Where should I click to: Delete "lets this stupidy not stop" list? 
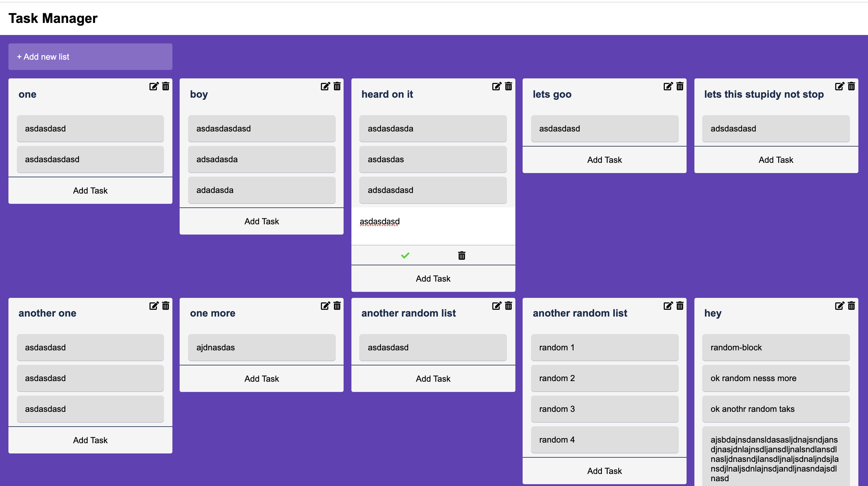(x=851, y=87)
